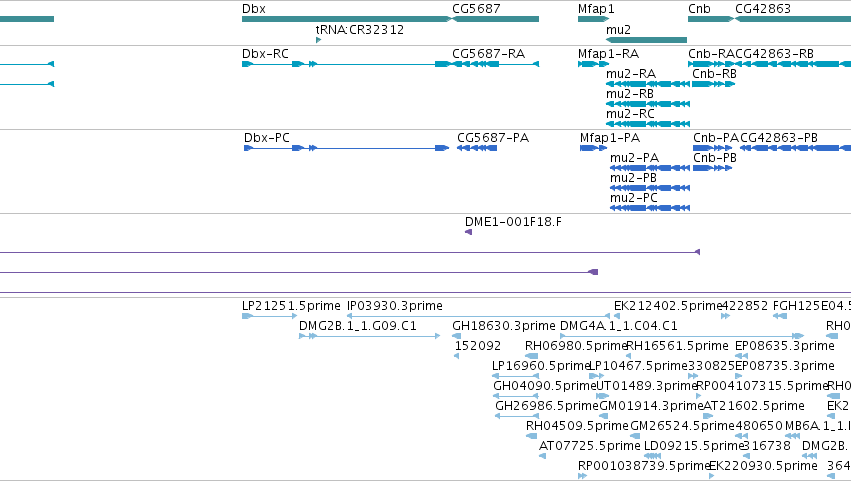Viewport: 851px width, 481px height.
Task: Select the mu2-PA coding sequence
Action: pyautogui.click(x=650, y=168)
